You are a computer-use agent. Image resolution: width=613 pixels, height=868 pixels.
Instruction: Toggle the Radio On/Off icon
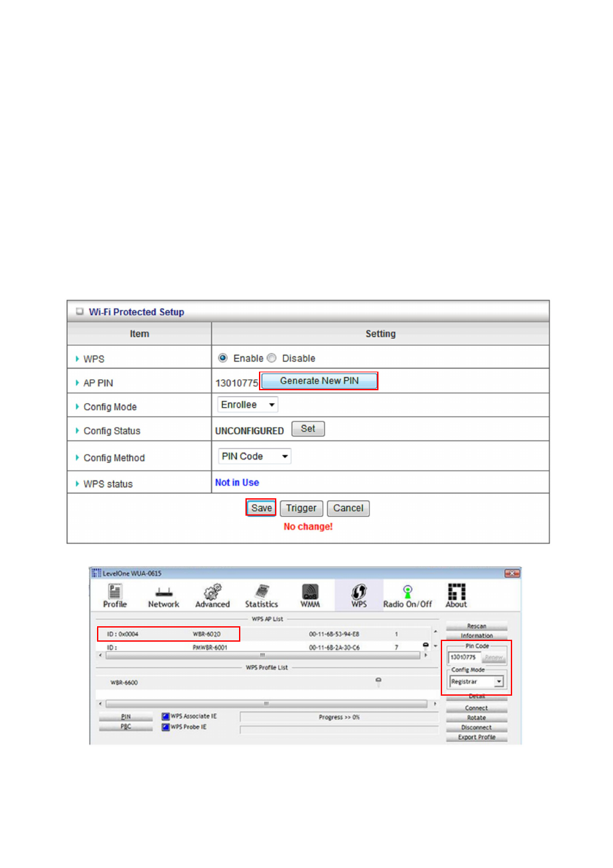point(407,595)
